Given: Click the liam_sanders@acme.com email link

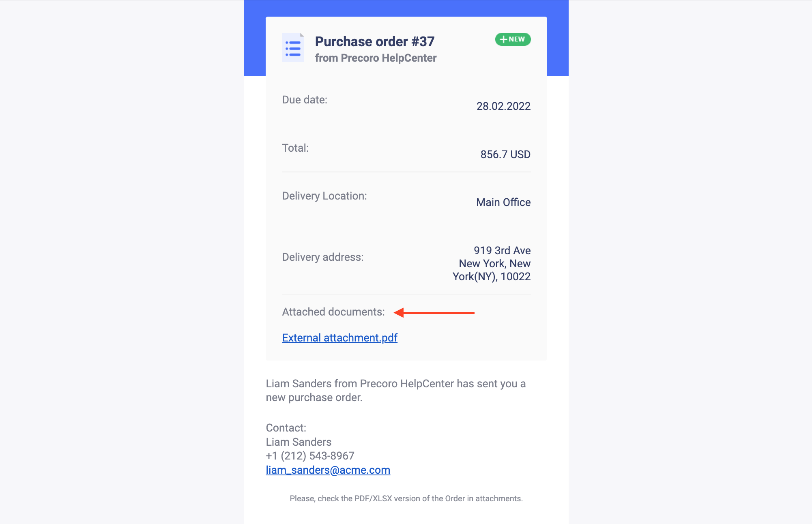Looking at the screenshot, I should (328, 470).
